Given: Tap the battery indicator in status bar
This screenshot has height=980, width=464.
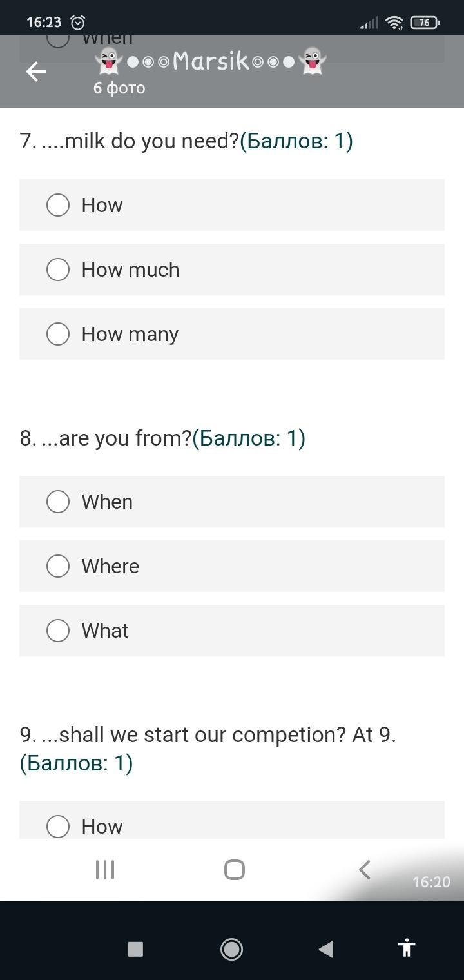Looking at the screenshot, I should 425,23.
